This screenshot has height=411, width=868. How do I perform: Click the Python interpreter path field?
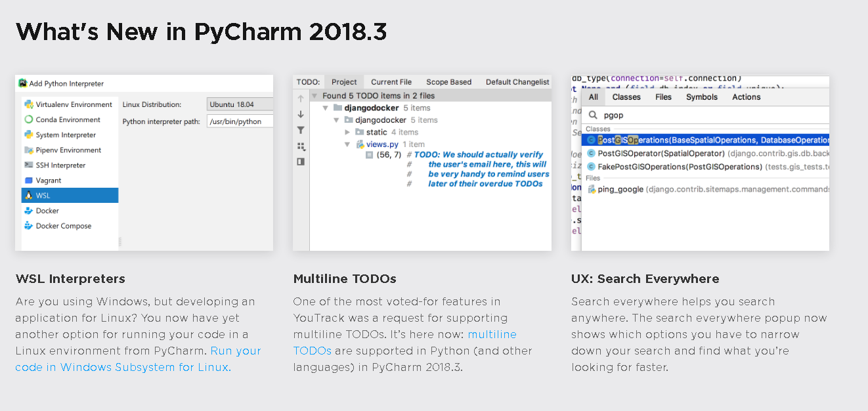[239, 121]
